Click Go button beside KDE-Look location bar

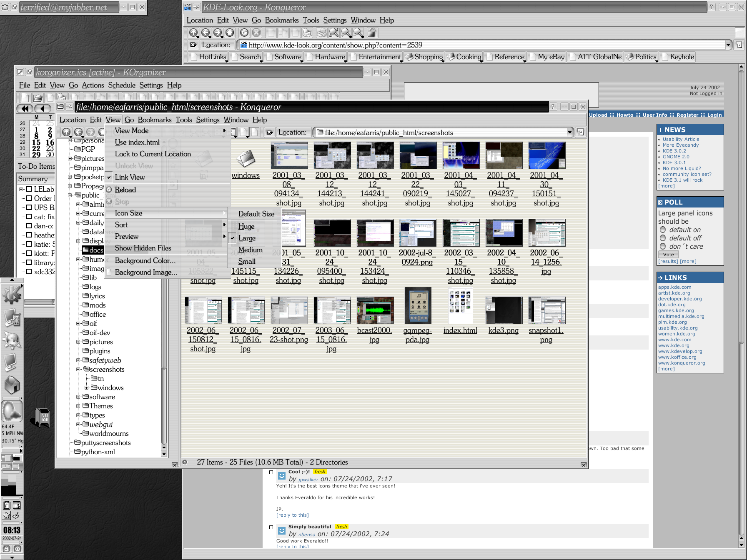coord(739,45)
